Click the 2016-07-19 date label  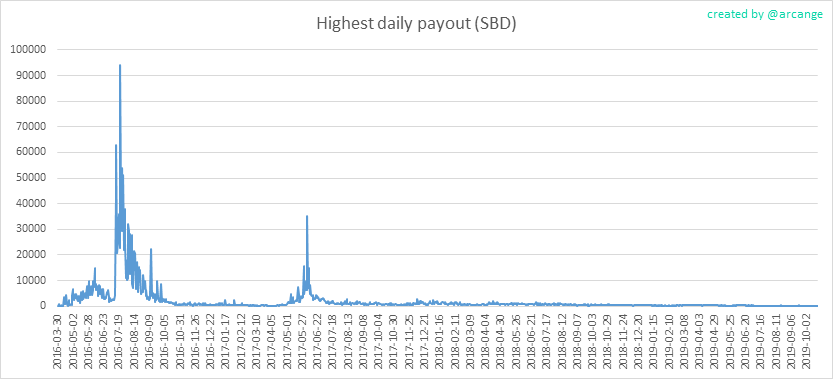(x=120, y=340)
